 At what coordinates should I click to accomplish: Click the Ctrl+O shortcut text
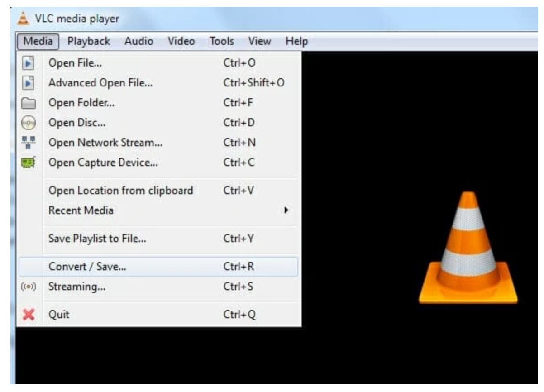pos(239,63)
